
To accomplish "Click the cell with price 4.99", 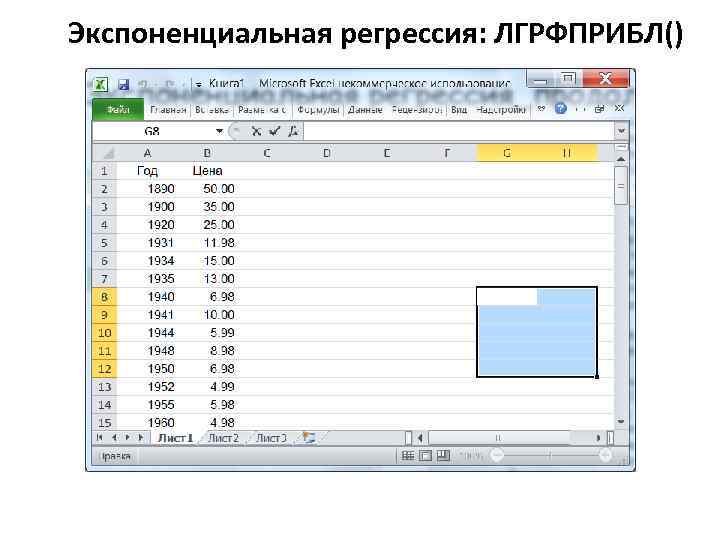I will tap(207, 387).
